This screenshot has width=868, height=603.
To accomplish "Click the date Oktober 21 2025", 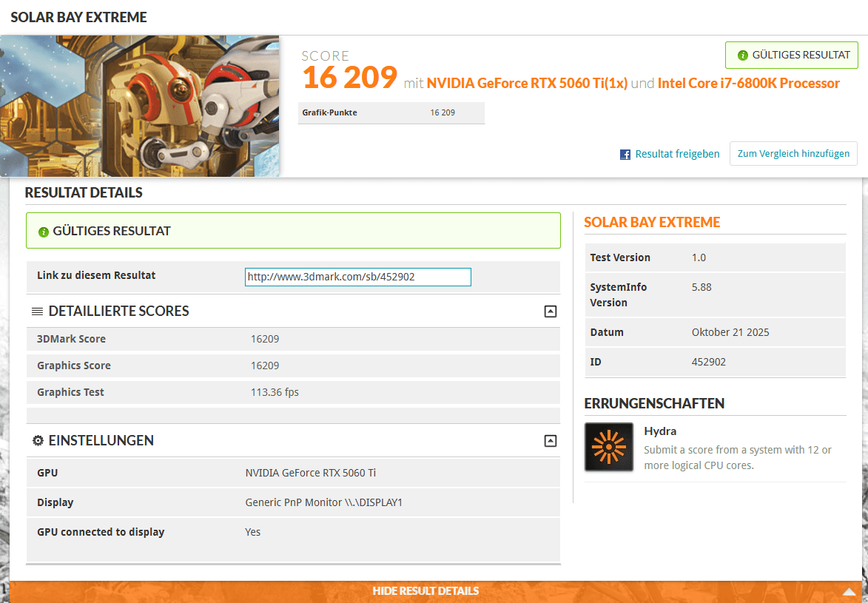I will [730, 332].
